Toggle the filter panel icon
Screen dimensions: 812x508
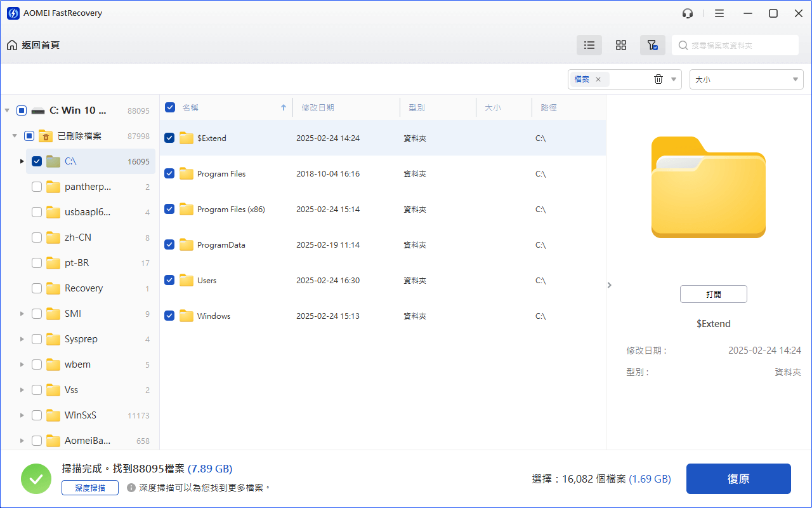coord(652,45)
